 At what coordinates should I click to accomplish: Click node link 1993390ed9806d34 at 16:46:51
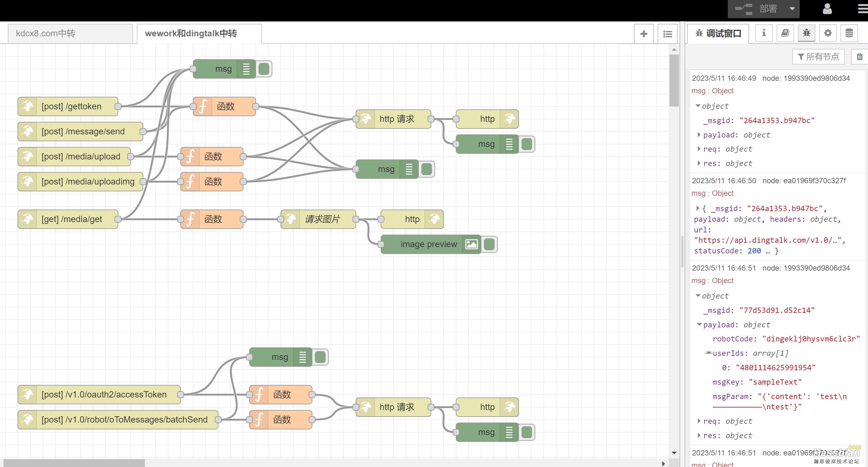coord(806,268)
